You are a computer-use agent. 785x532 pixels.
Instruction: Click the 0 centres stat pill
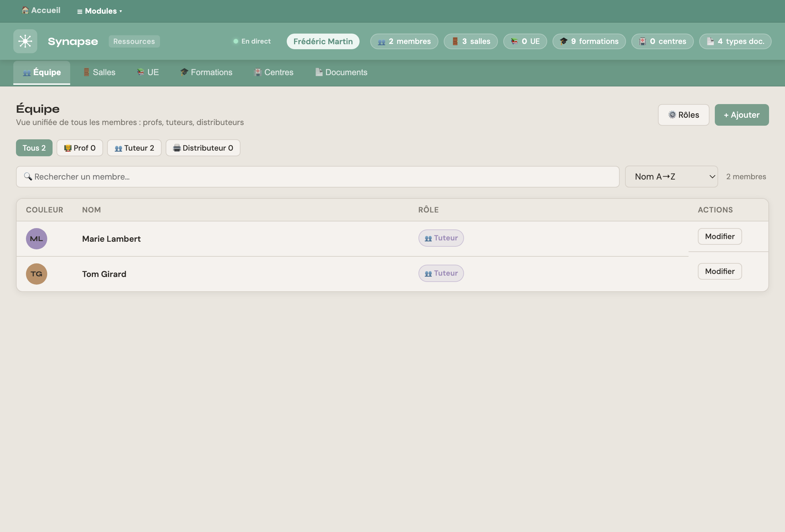coord(662,41)
